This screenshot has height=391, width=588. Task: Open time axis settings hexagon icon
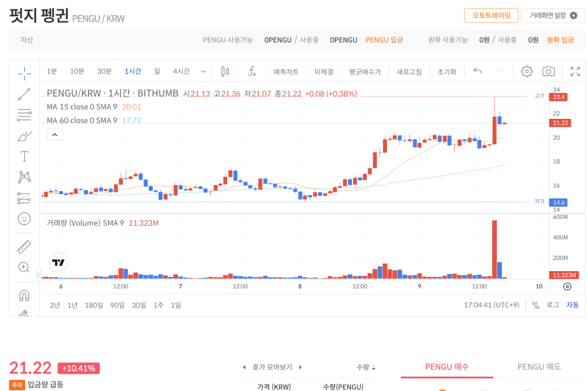567,287
